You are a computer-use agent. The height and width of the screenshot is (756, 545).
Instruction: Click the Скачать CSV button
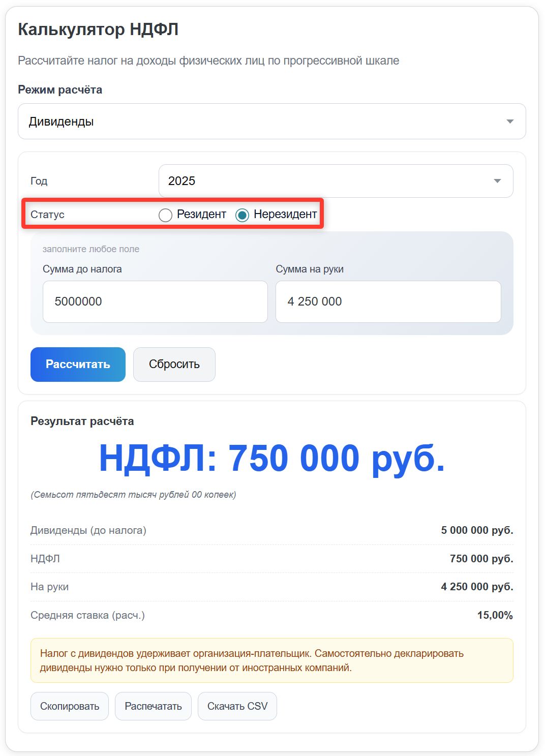click(x=237, y=706)
